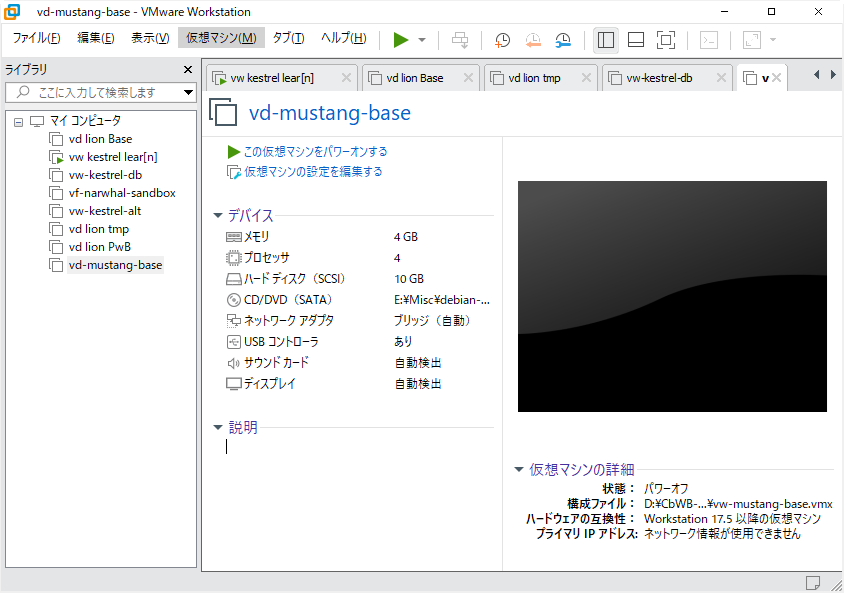The width and height of the screenshot is (844, 593).
Task: Collapse the 仮想マシンの詳細 section
Action: click(519, 469)
